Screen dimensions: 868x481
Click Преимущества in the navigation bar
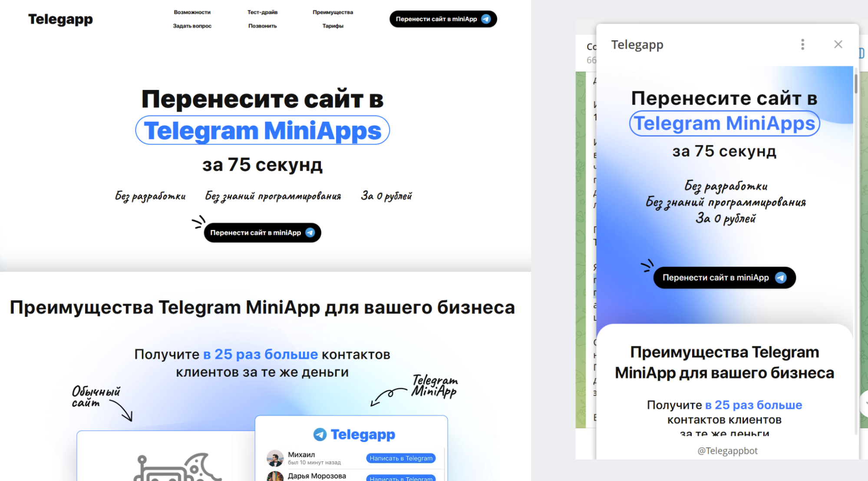click(x=333, y=12)
